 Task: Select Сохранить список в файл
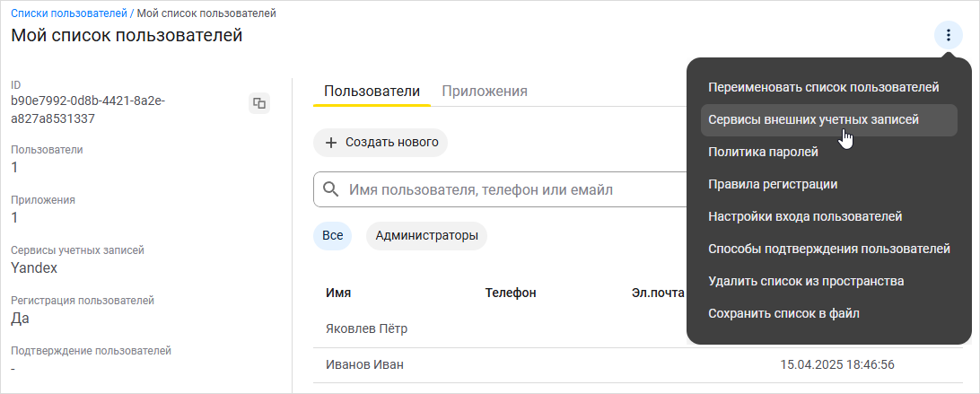(x=828, y=313)
